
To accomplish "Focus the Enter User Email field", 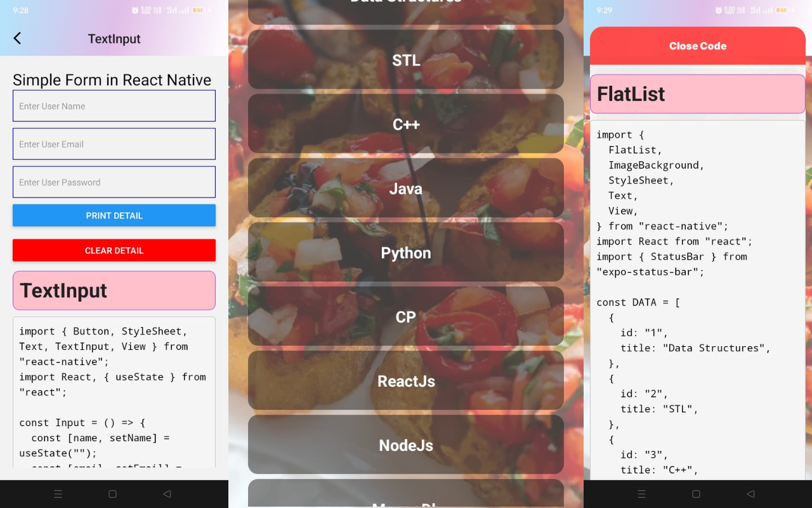I will tap(114, 144).
